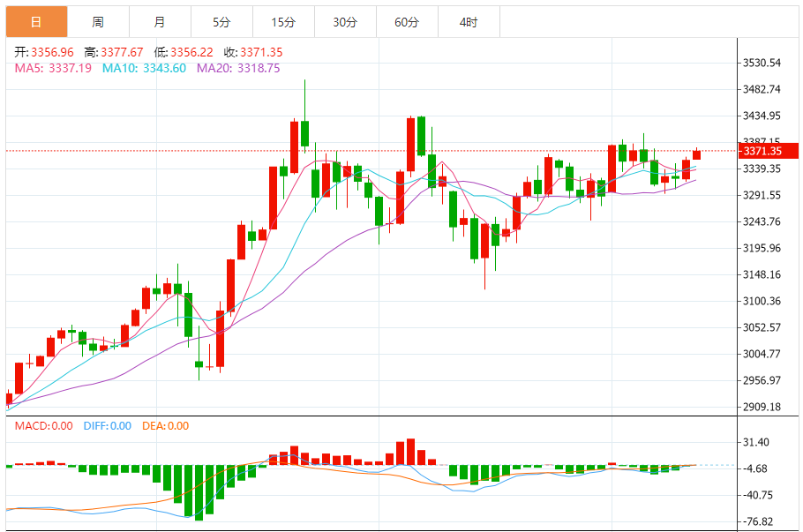Click the MACD:0.00 label
803x532 pixels.
[x=43, y=426]
